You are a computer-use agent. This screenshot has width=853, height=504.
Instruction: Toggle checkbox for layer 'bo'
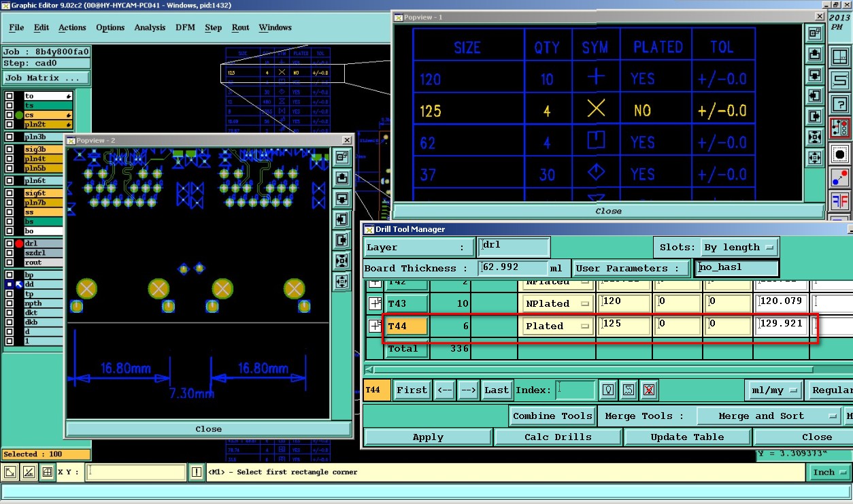(x=10, y=231)
